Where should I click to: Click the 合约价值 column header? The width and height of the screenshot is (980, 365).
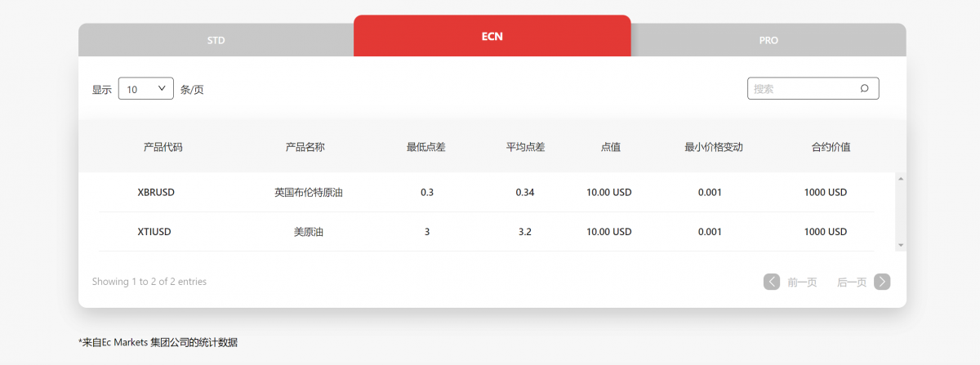coord(831,148)
